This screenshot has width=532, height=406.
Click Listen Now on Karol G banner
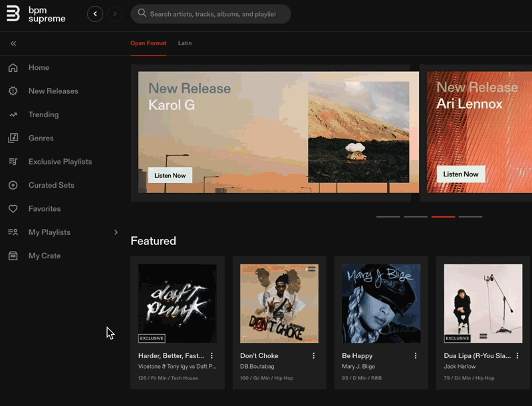170,176
